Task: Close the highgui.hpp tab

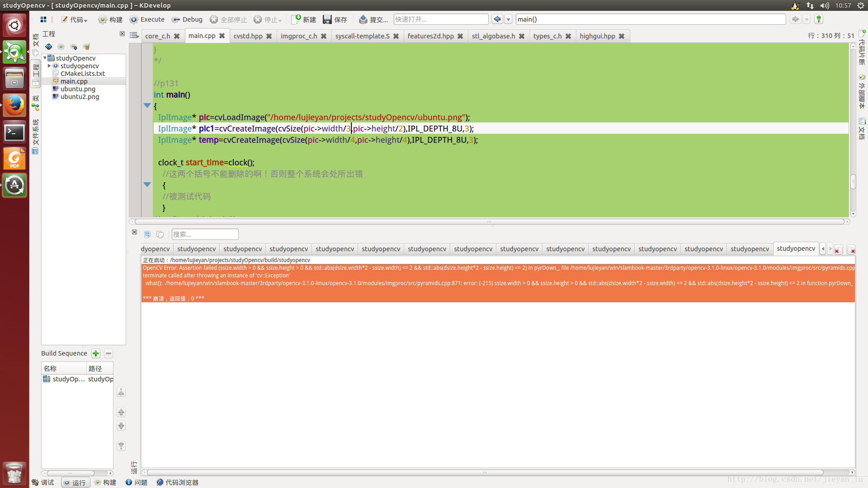Action: (x=622, y=36)
